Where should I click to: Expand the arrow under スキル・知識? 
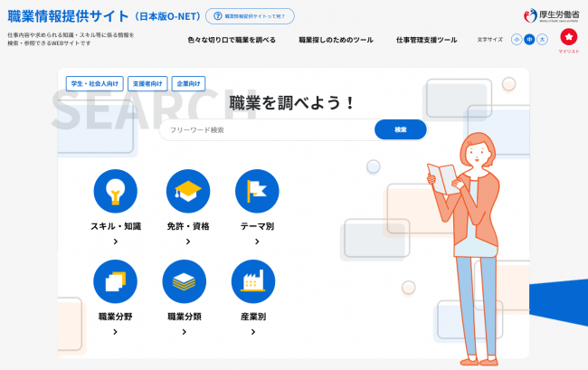[x=115, y=242]
